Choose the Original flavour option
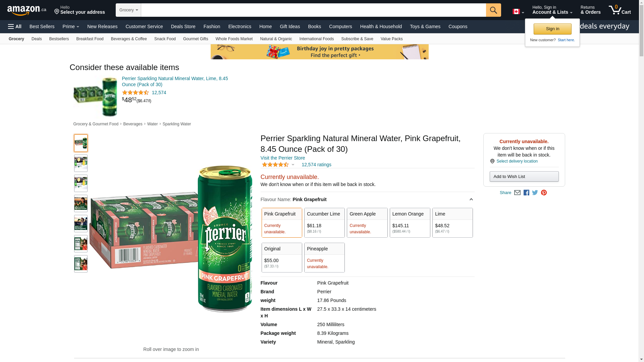Image resolution: width=644 pixels, height=362 pixels. tap(281, 257)
